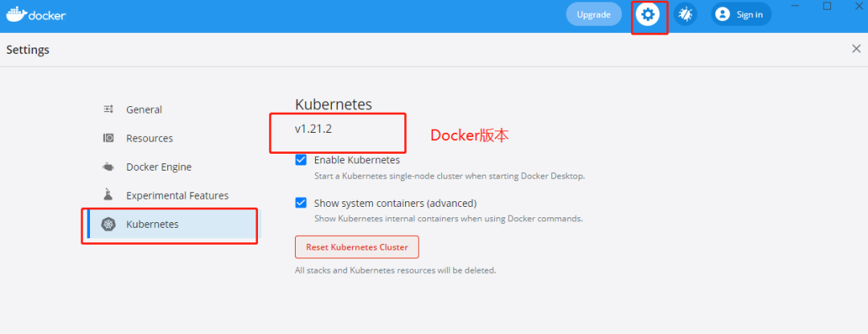Click the user avatar icon
The width and height of the screenshot is (868, 334).
[x=722, y=14]
